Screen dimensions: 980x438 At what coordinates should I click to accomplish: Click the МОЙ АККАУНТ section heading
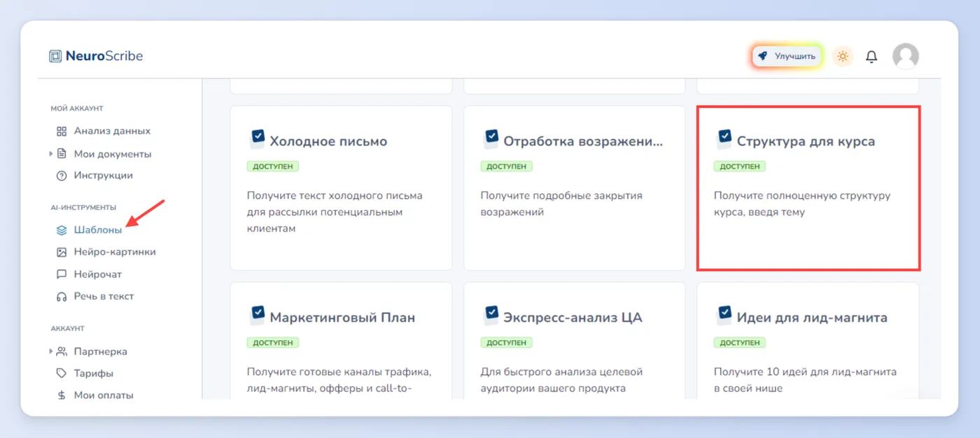(77, 108)
